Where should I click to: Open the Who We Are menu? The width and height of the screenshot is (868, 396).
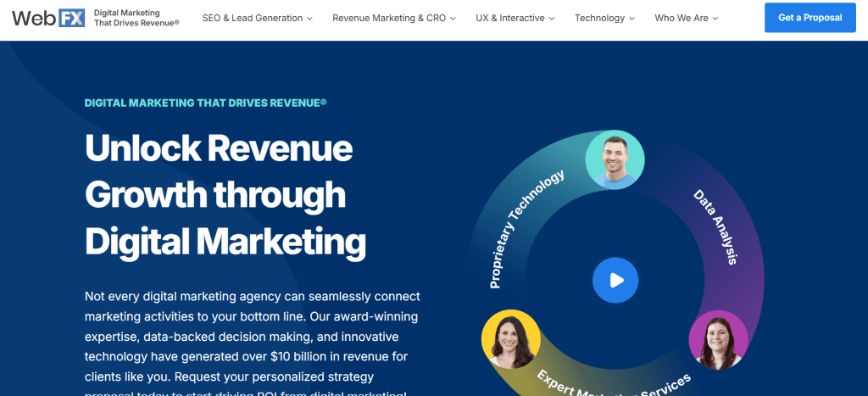[x=687, y=19]
